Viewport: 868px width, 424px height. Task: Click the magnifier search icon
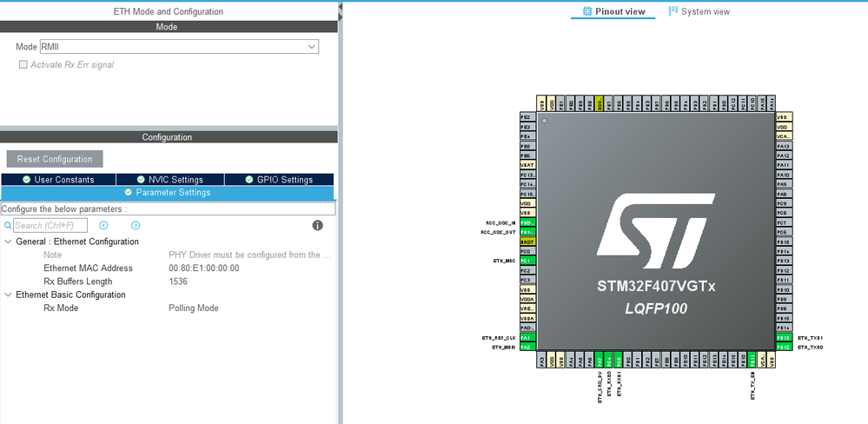pos(8,225)
